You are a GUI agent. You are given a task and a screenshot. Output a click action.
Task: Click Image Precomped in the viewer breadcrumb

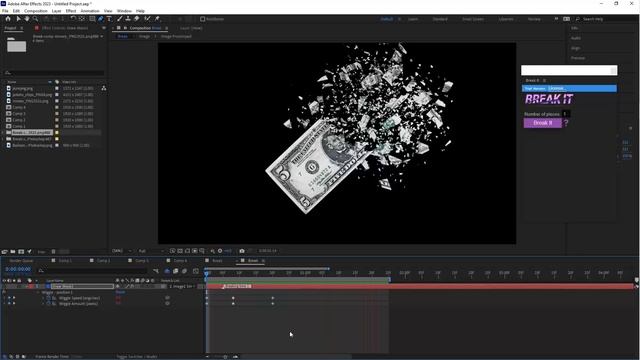click(x=176, y=36)
